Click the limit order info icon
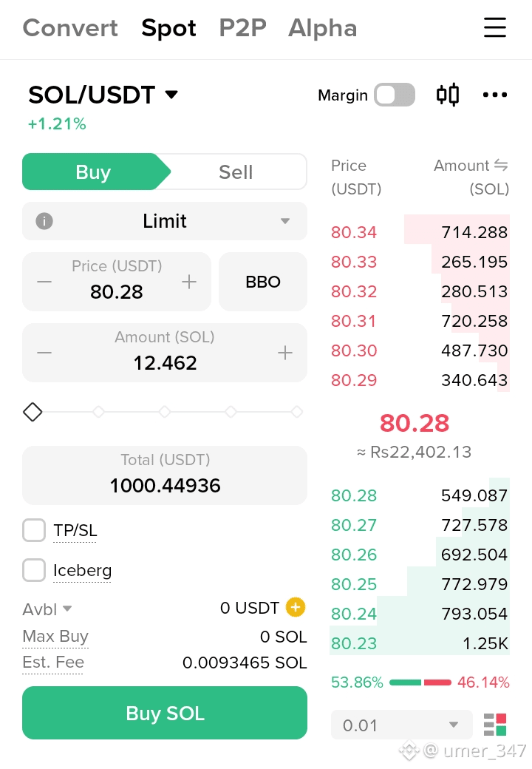532x769 pixels. coord(44,221)
